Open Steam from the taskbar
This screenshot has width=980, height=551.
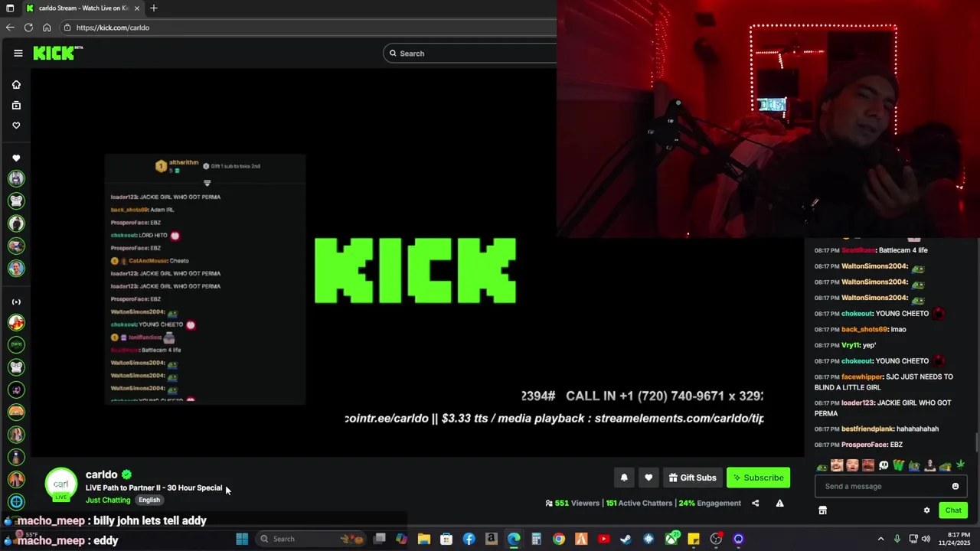(626, 539)
